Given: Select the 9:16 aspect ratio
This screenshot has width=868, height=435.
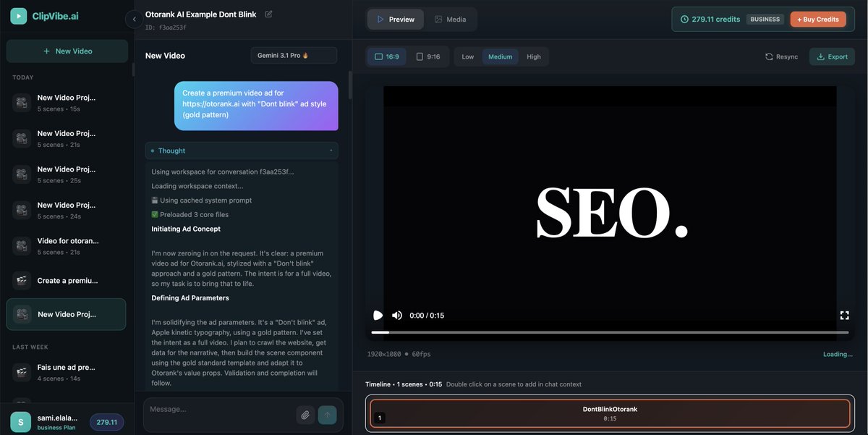Looking at the screenshot, I should (428, 56).
